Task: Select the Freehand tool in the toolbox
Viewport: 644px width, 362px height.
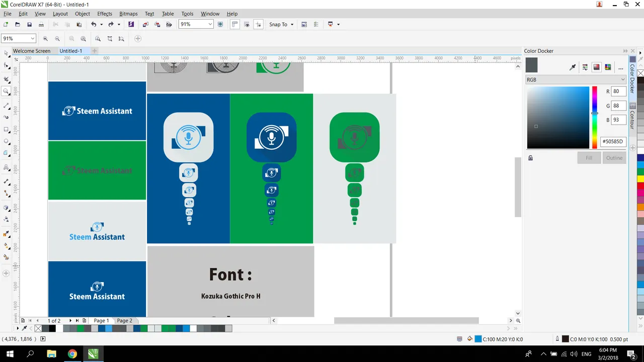Action: (x=6, y=106)
